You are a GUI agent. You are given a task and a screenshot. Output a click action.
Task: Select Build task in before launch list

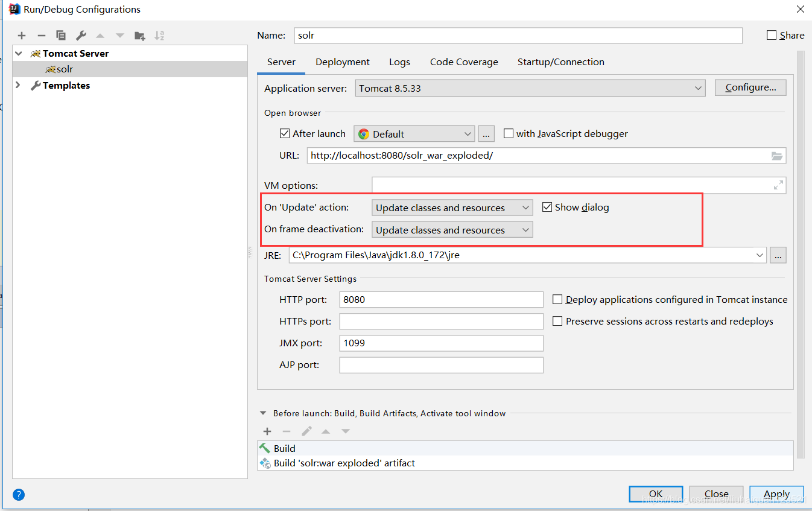pos(525,448)
